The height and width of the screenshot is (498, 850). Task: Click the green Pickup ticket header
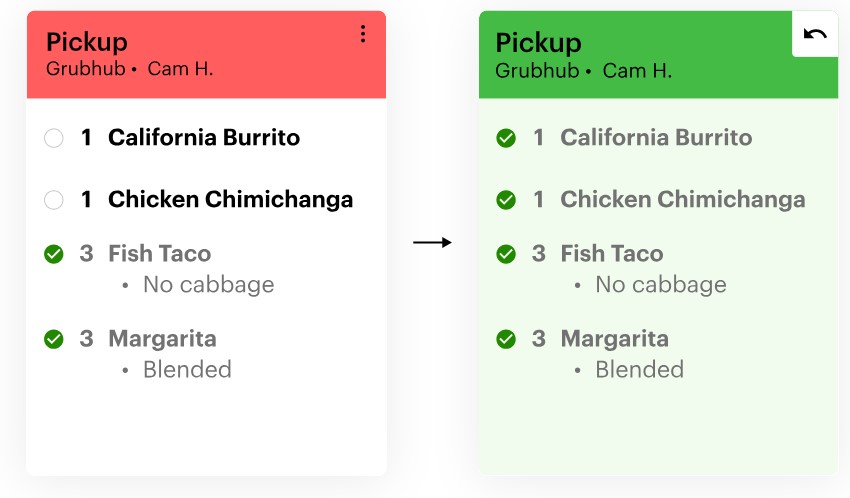pos(640,55)
